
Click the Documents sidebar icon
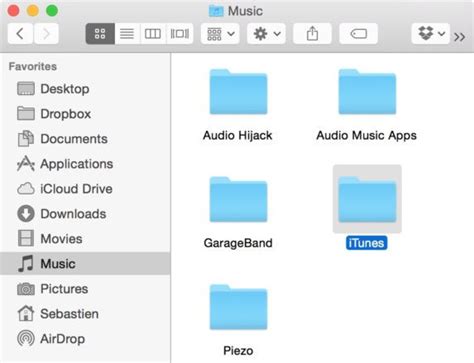[x=26, y=139]
